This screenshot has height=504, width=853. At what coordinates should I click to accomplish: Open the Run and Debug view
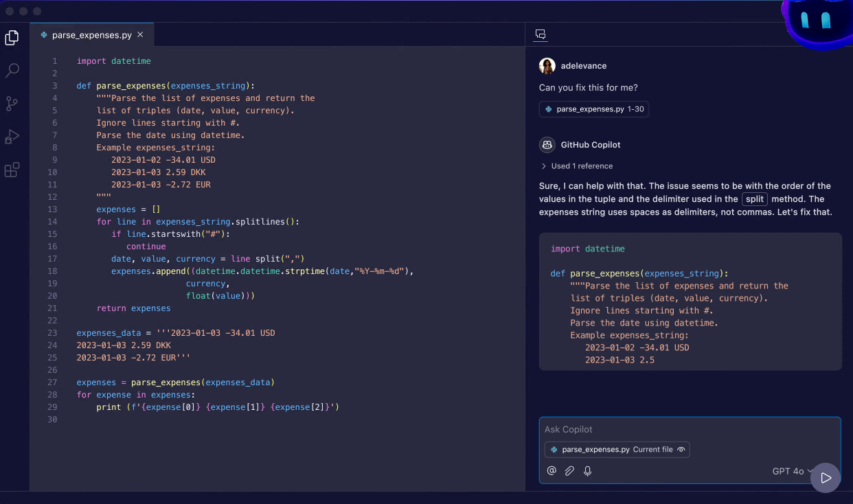click(12, 137)
